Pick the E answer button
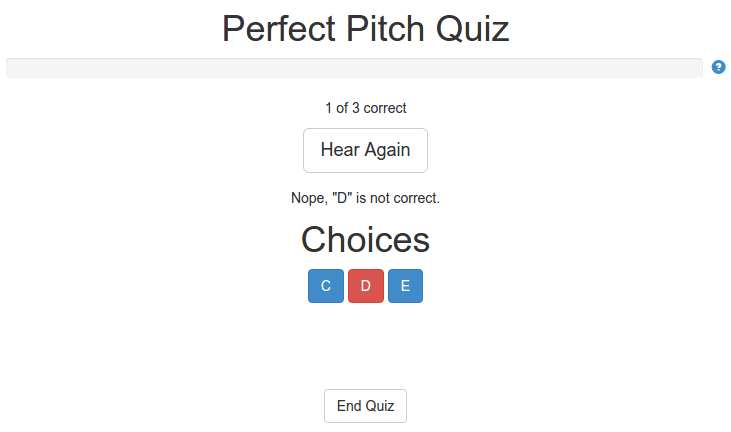731x432 pixels. click(x=406, y=286)
